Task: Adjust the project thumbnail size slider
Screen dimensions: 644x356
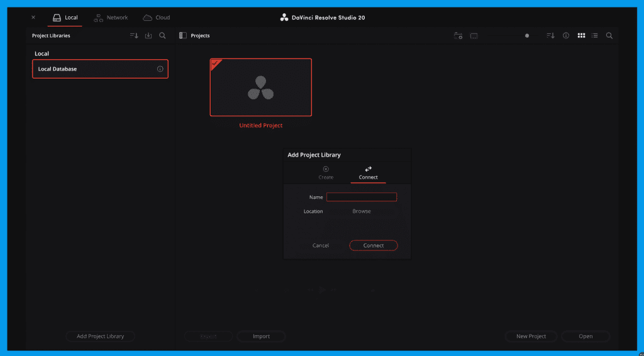Action: 527,36
